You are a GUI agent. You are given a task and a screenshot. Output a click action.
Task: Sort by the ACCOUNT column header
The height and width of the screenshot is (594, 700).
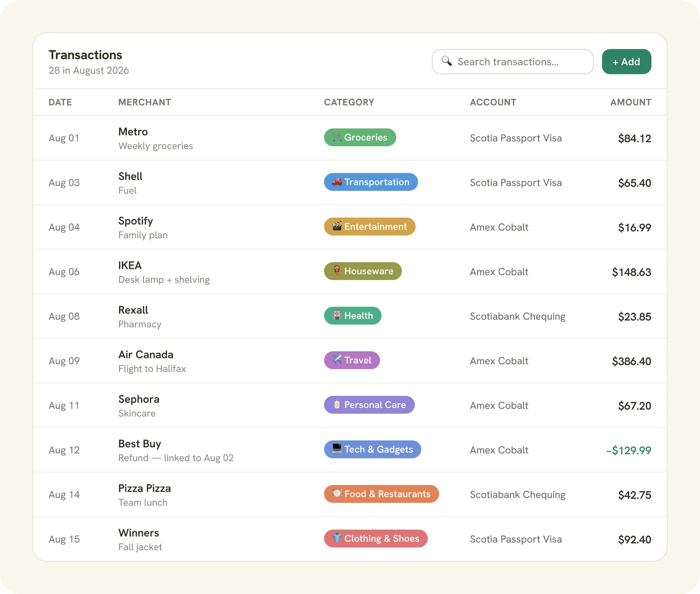click(x=493, y=102)
